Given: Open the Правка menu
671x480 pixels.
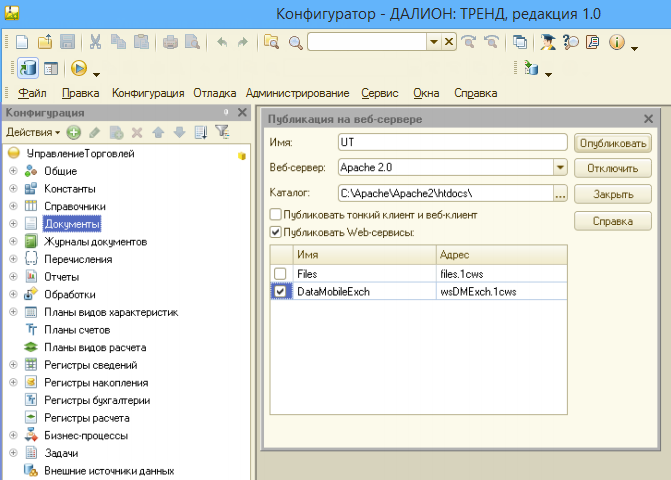Looking at the screenshot, I should click(80, 93).
